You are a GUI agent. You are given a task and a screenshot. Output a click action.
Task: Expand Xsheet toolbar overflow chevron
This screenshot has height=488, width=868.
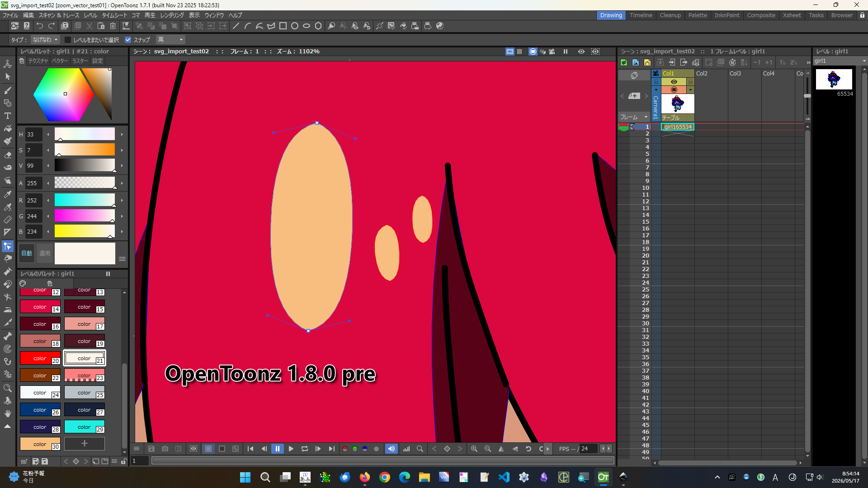tap(808, 62)
